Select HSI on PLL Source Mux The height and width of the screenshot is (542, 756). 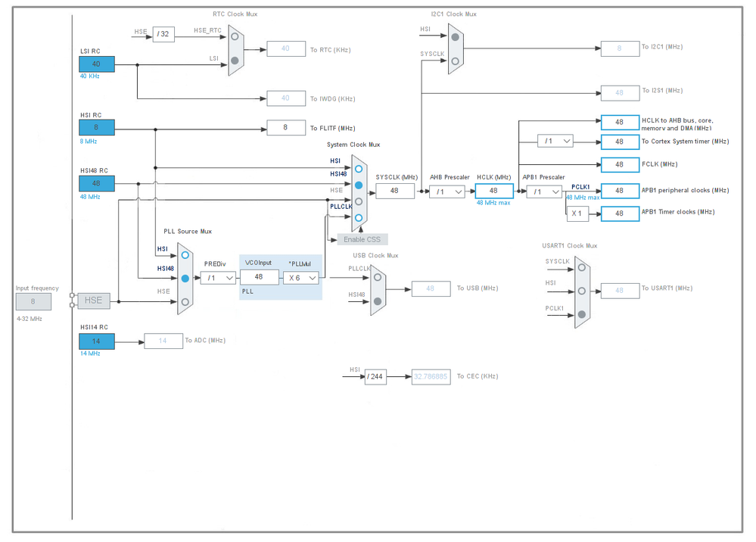click(x=185, y=255)
